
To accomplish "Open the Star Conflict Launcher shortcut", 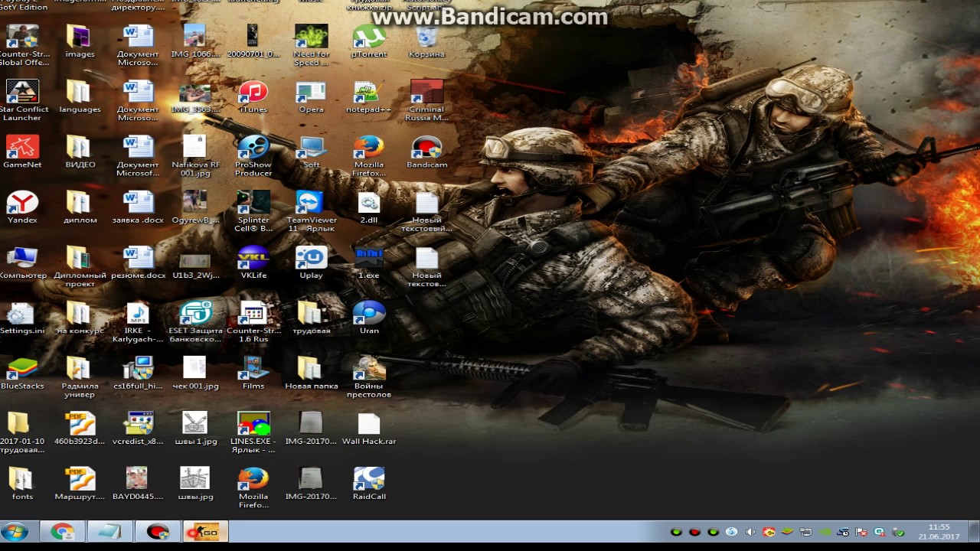I will (22, 100).
